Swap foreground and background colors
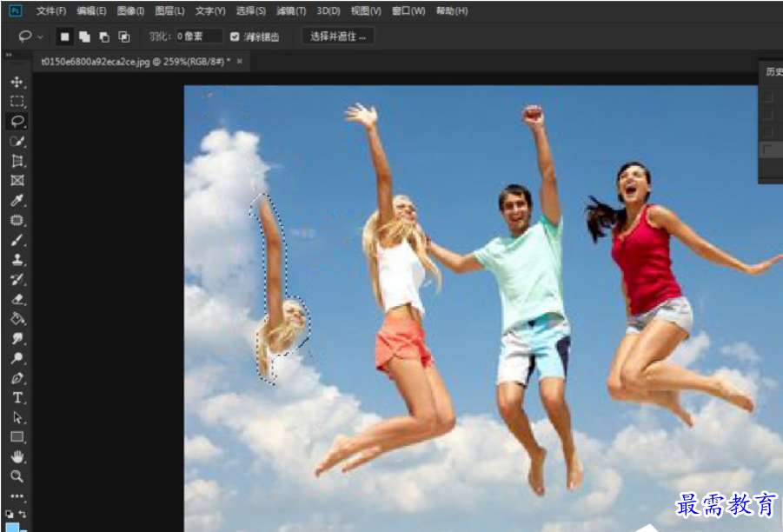783x532 pixels. pyautogui.click(x=23, y=514)
